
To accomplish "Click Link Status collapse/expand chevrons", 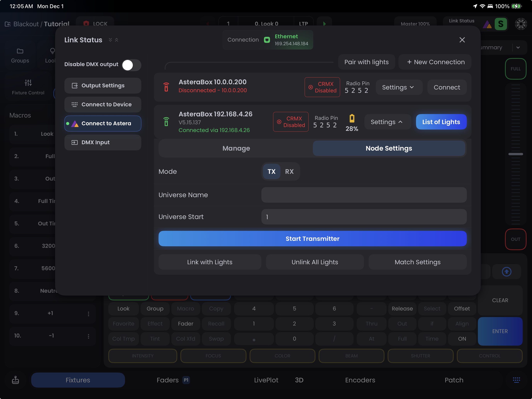I will coord(113,40).
